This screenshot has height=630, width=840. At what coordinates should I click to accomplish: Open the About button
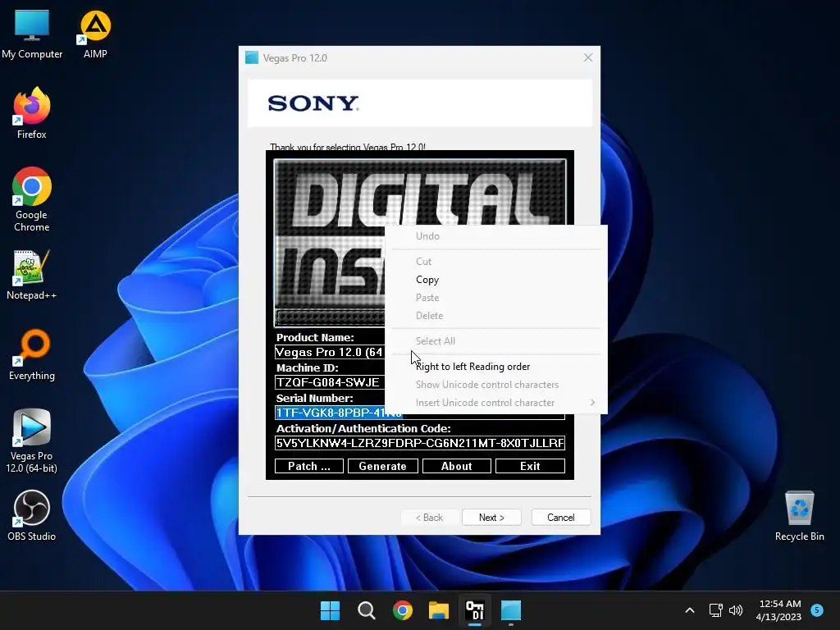456,466
